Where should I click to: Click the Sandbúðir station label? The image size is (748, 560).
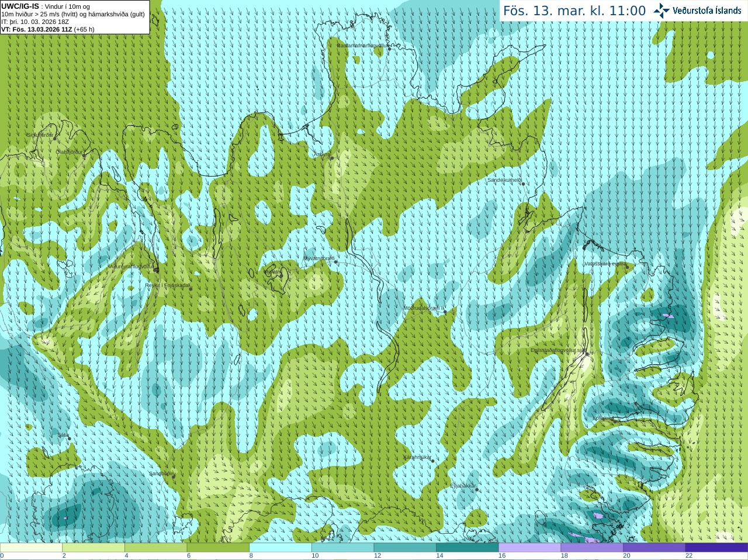click(161, 473)
